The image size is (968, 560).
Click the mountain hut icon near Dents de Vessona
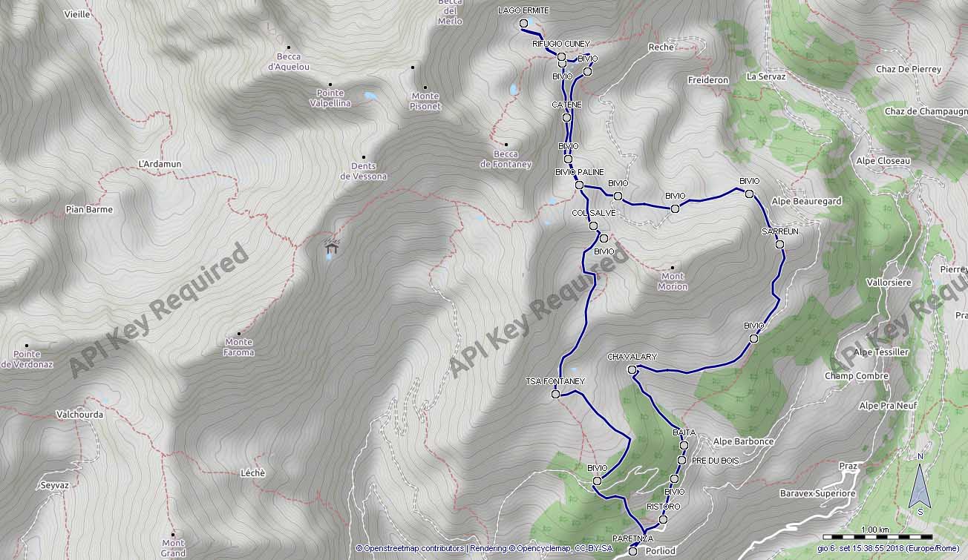[x=331, y=248]
